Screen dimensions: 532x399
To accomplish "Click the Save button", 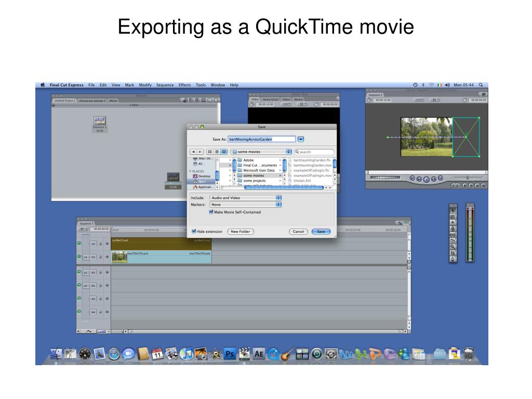I will click(x=321, y=231).
